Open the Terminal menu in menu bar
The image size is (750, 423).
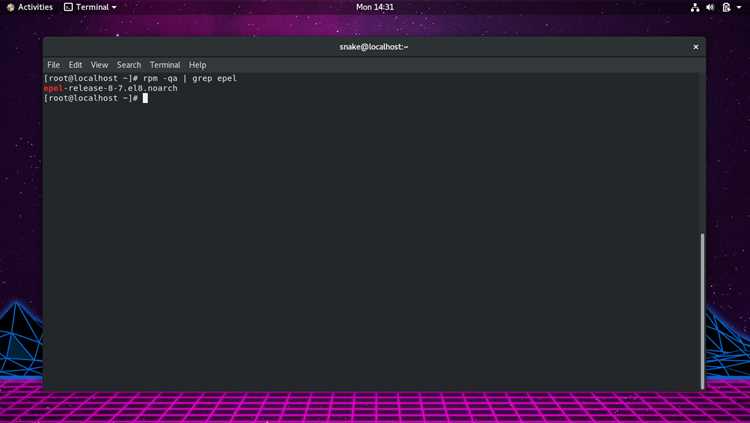point(165,65)
